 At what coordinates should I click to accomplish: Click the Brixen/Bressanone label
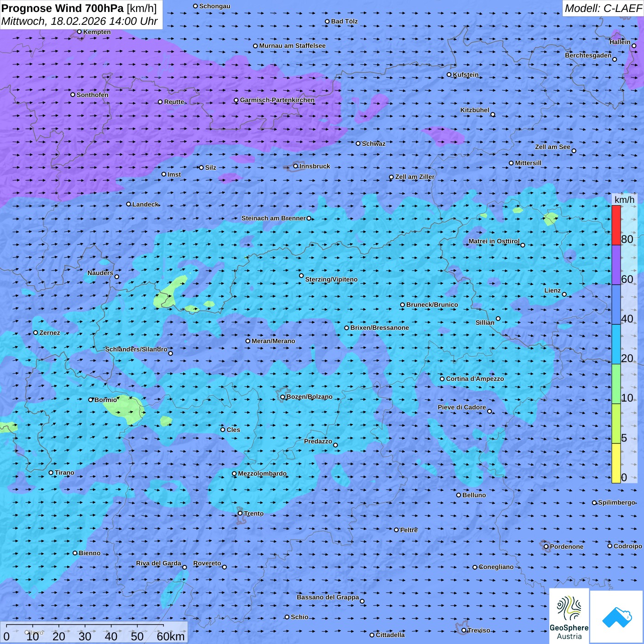click(379, 328)
